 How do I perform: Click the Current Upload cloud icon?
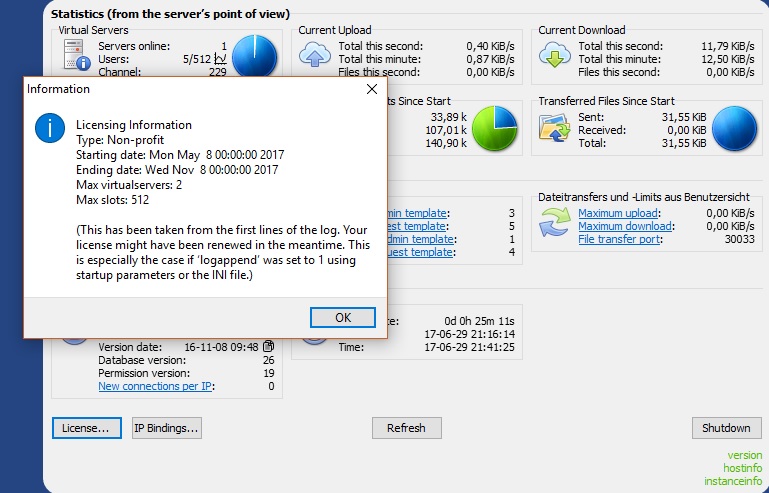(315, 57)
